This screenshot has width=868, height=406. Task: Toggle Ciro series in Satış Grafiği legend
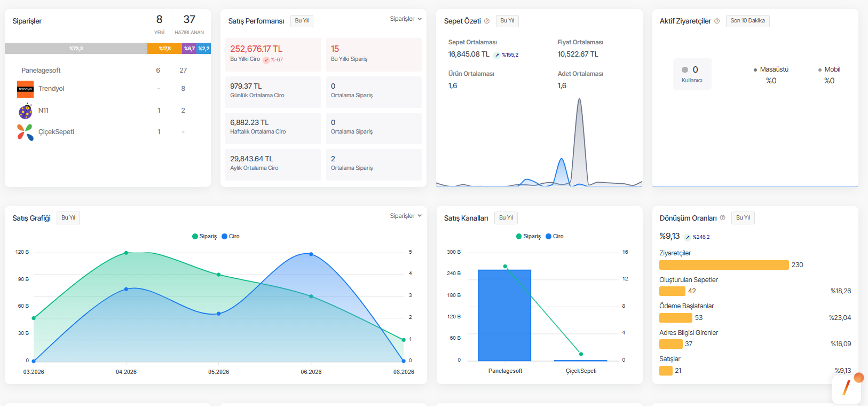[x=231, y=236]
